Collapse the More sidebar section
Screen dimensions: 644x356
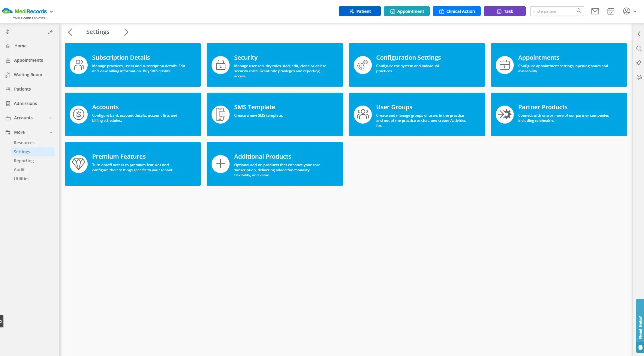51,132
